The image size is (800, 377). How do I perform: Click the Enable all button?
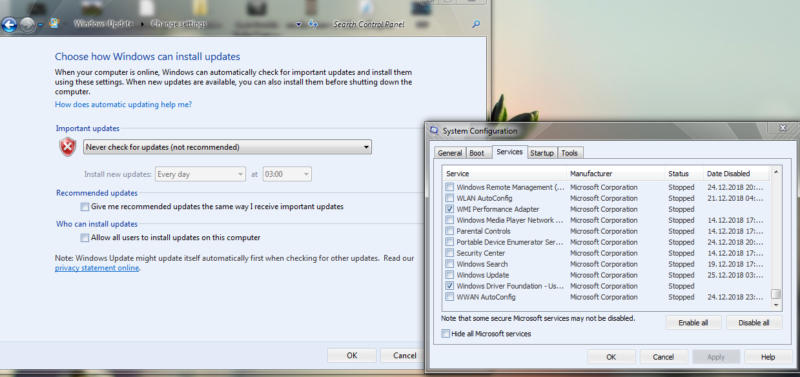click(693, 323)
